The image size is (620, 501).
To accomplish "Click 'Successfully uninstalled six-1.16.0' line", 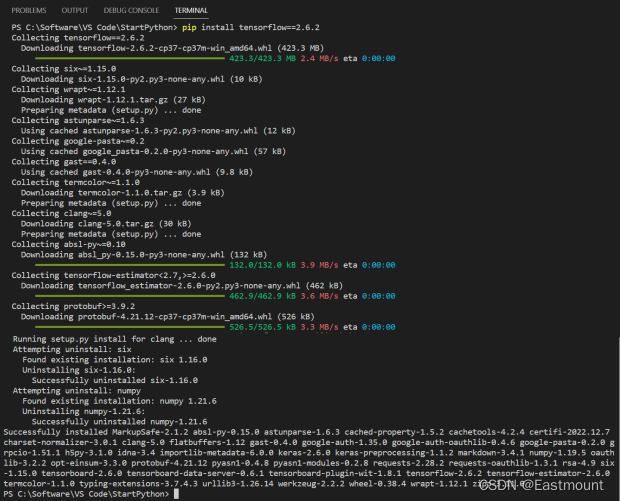I will coord(115,380).
